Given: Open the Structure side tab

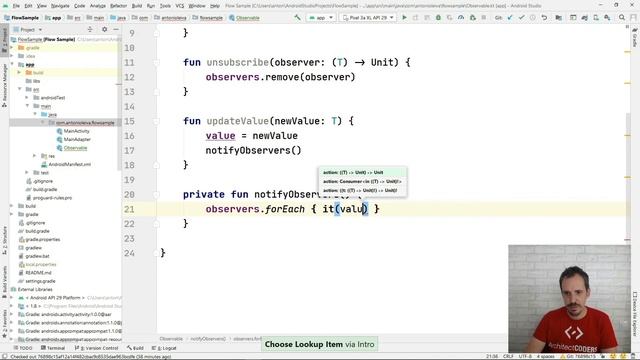Looking at the screenshot, I should point(4,241).
